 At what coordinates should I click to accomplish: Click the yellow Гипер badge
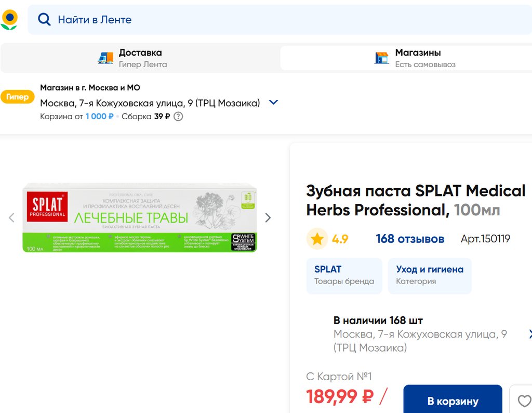pyautogui.click(x=17, y=97)
